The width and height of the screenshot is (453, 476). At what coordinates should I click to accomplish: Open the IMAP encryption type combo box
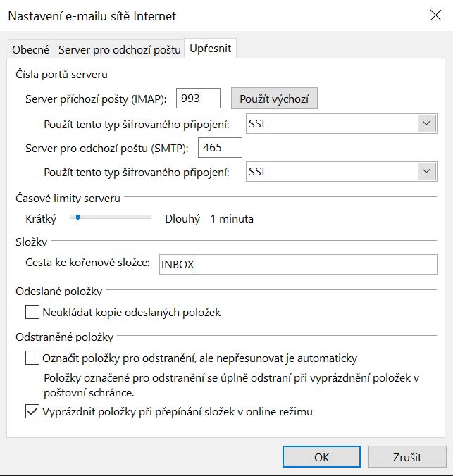coord(331,124)
